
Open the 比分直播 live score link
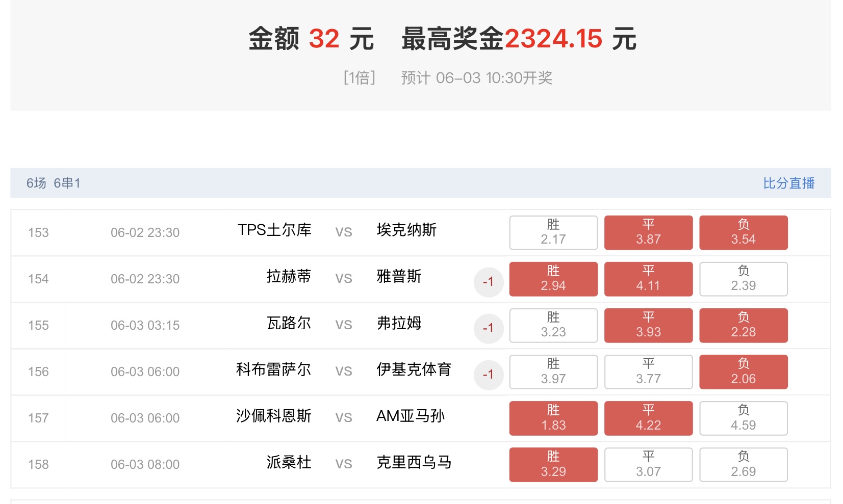pos(788,183)
